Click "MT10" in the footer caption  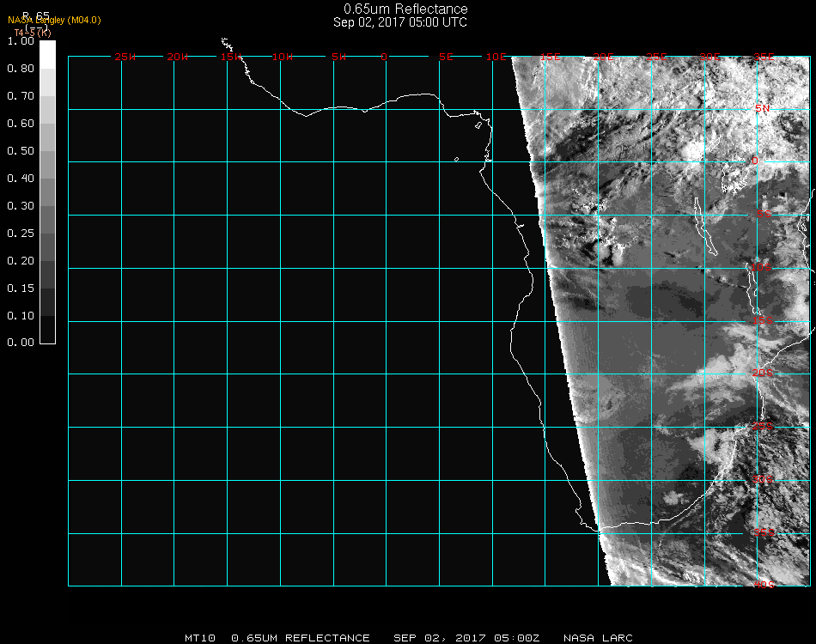coord(200,638)
